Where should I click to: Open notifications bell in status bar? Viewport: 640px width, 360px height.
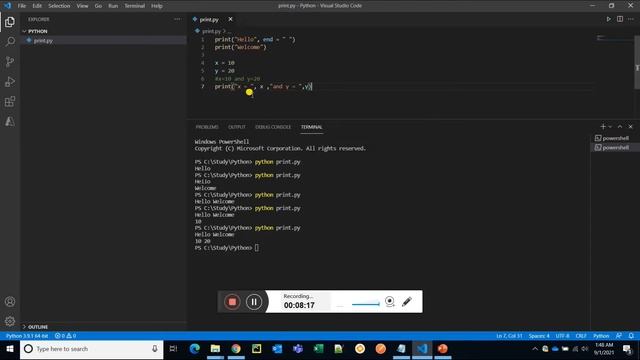(631, 336)
